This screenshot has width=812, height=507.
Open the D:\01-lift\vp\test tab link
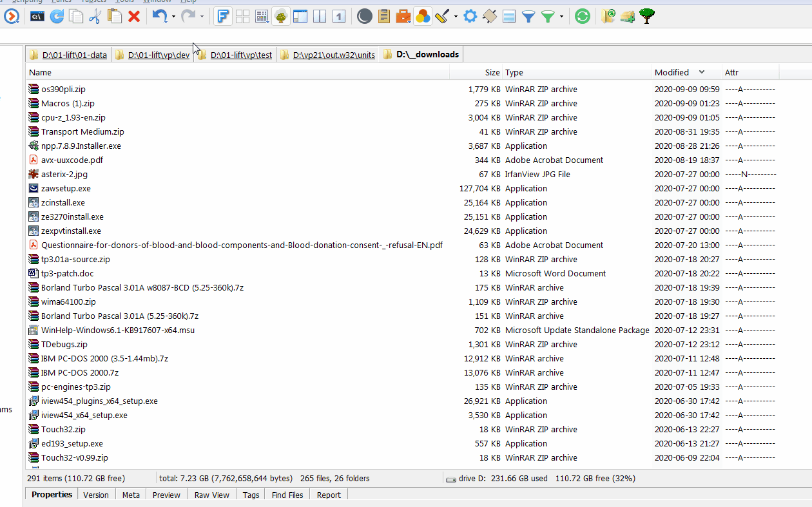coord(240,55)
